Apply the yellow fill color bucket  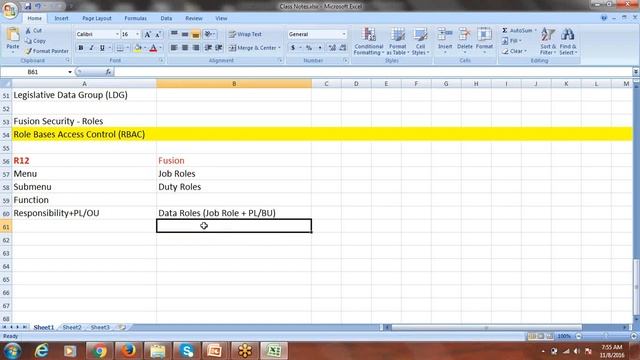[x=138, y=48]
